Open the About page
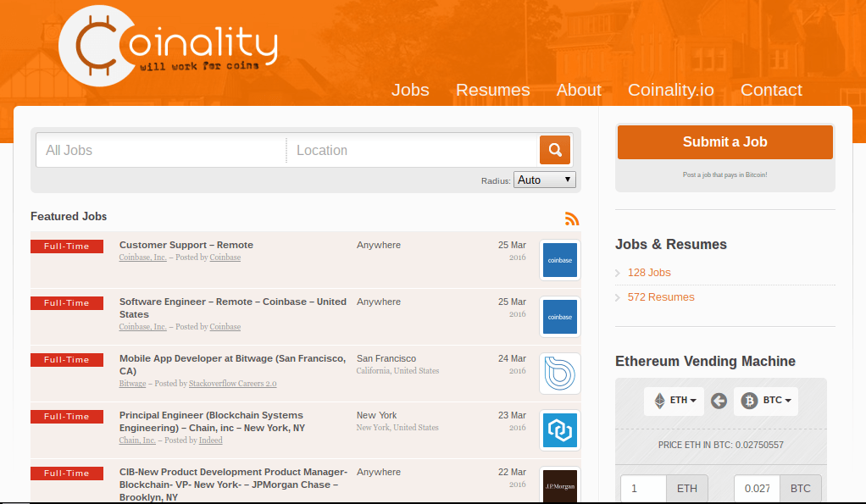This screenshot has width=866, height=504. click(579, 90)
